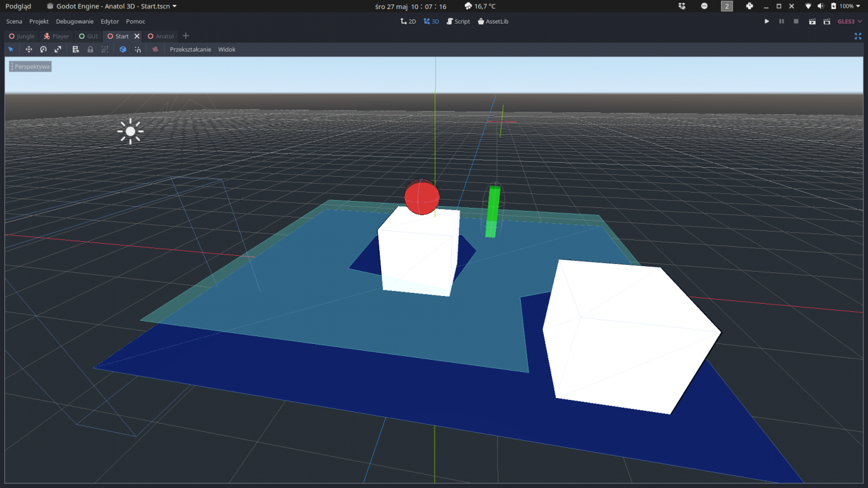Select the Scale mode tool
Screen dimensions: 868x488
point(58,49)
